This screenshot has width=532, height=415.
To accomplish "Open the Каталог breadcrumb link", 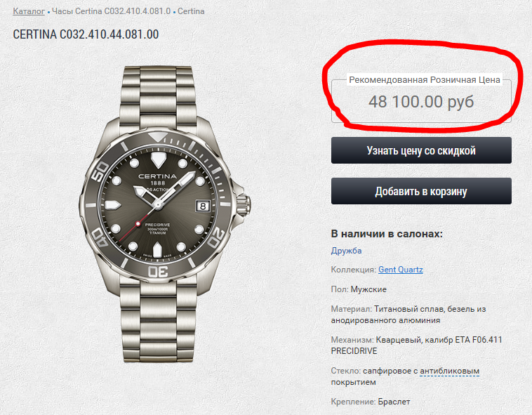I will (29, 12).
